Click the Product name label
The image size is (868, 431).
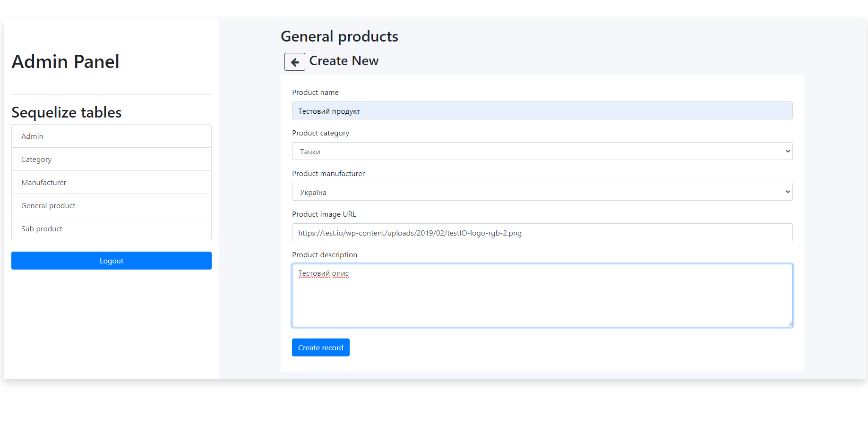315,92
